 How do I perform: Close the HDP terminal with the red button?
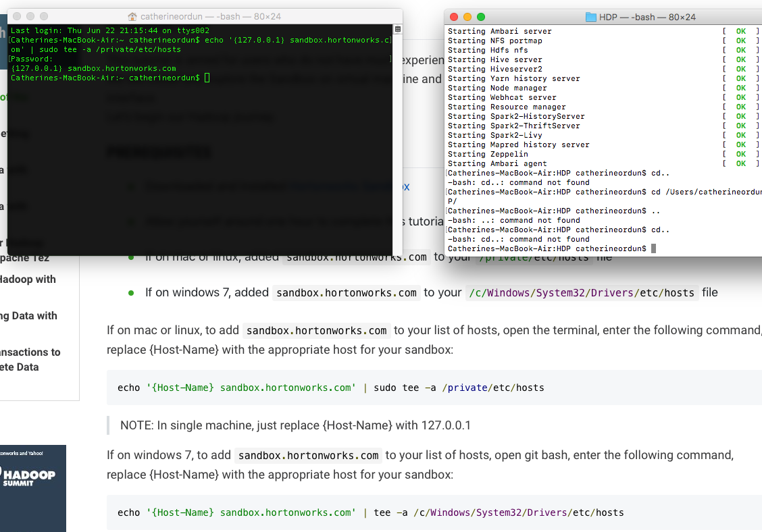coord(454,17)
